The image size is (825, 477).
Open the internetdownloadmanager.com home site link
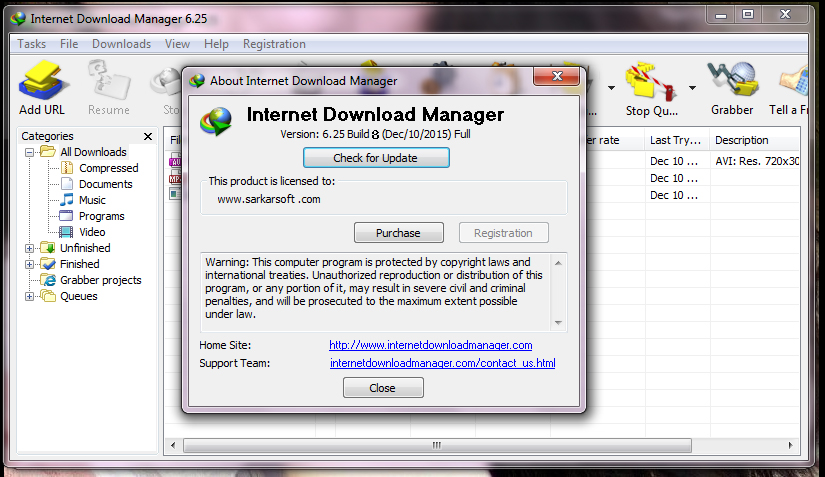click(x=430, y=345)
